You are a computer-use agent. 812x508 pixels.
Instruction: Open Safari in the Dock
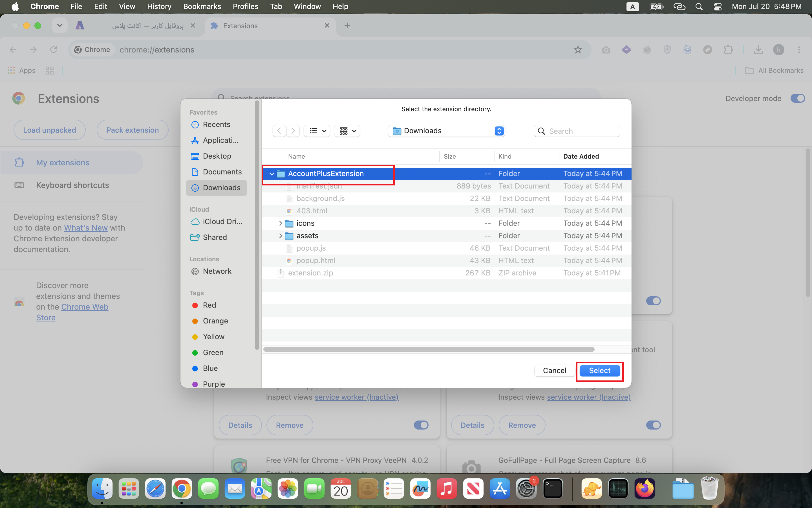point(155,489)
